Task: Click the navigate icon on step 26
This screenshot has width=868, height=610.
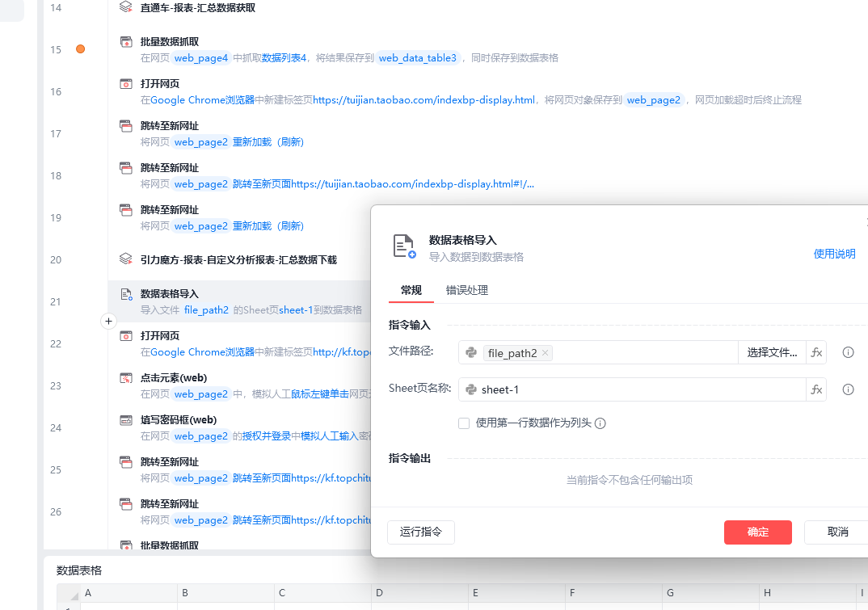Action: (x=126, y=504)
